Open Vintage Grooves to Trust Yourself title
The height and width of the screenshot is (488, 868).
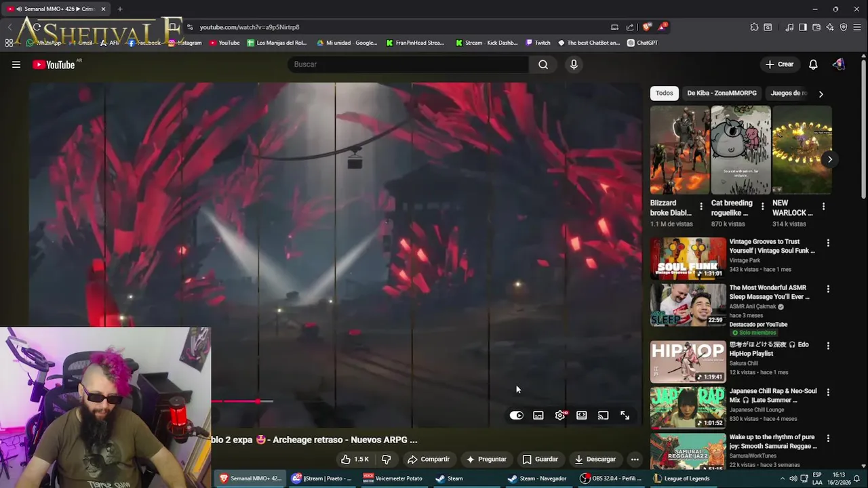point(772,246)
